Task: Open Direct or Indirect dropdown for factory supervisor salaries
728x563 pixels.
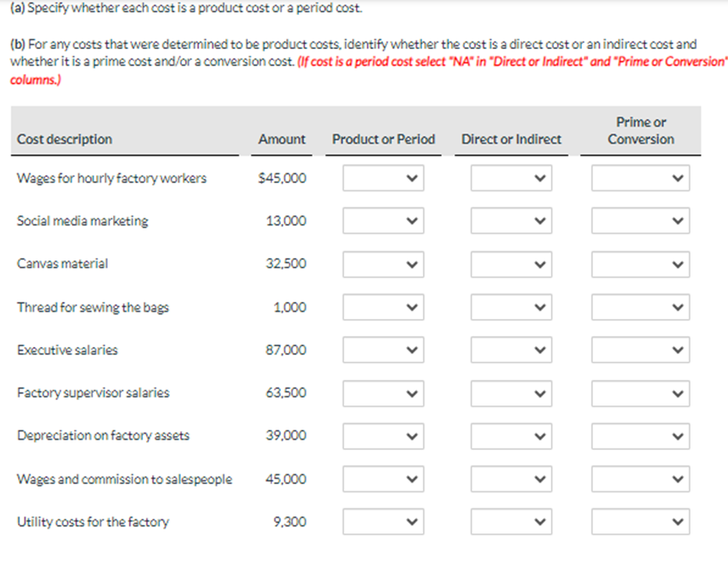Action: coord(510,393)
